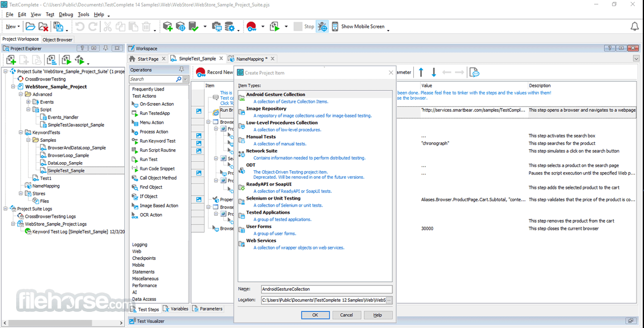The height and width of the screenshot is (328, 644).
Task: Click the red Record keyword test icon in main toolbar
Action: [251, 26]
